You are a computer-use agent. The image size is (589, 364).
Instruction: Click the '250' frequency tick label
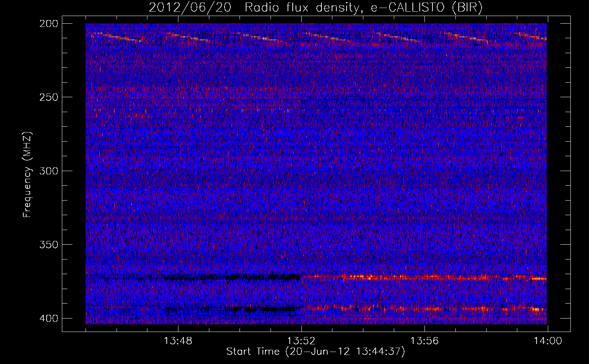(48, 97)
